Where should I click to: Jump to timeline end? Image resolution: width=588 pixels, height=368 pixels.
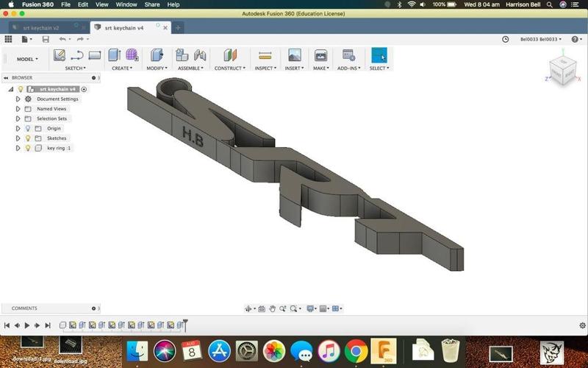coord(48,325)
